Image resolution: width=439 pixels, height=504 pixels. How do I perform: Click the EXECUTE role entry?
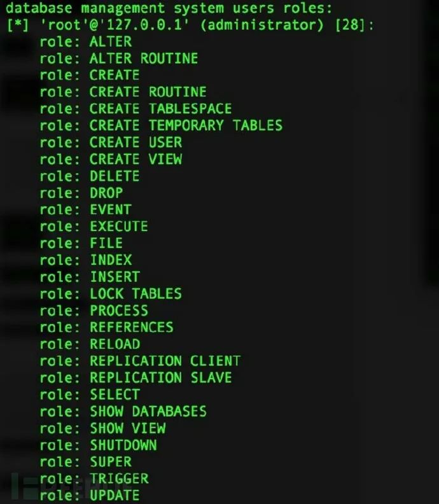pyautogui.click(x=94, y=227)
